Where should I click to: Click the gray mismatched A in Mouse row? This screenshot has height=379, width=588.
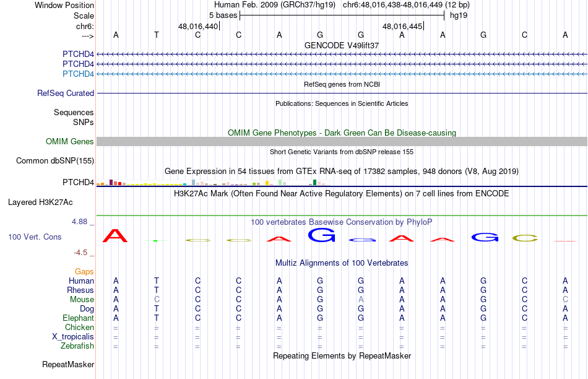coord(361,300)
